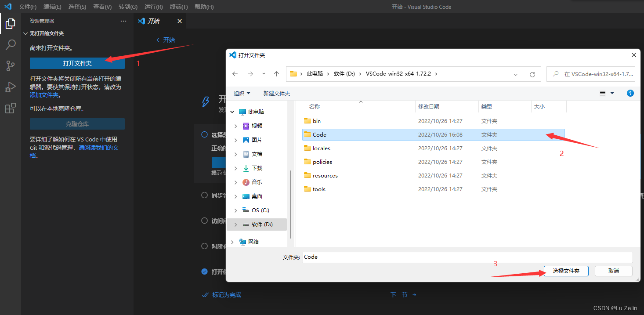Refresh the dialog folder listing
The image size is (644, 315).
pos(532,74)
